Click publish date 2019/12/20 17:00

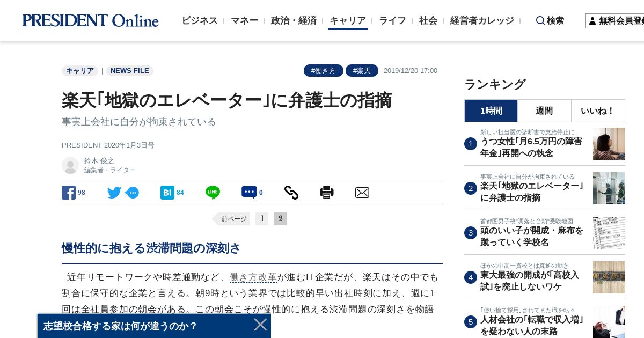point(411,71)
